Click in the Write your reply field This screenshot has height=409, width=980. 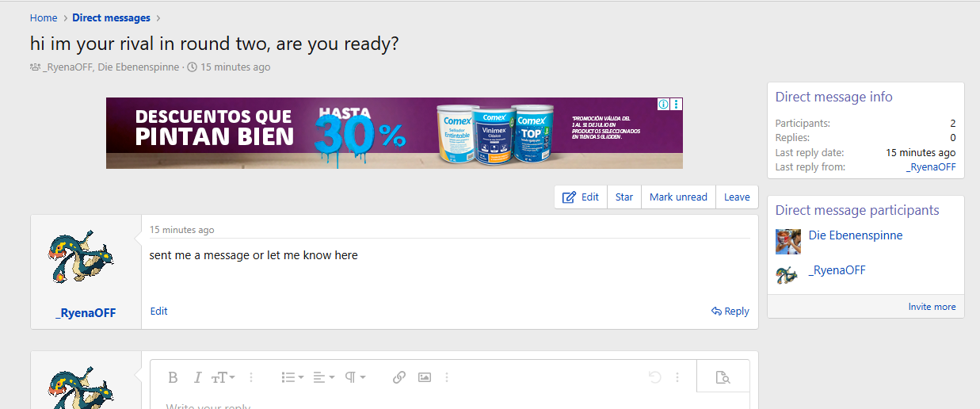pos(450,404)
